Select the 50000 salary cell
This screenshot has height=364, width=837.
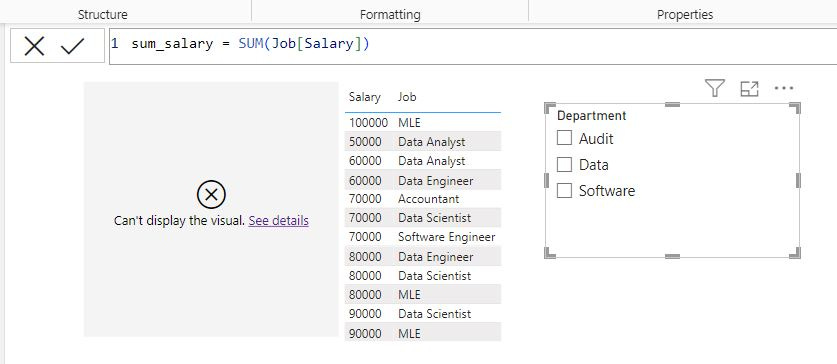pyautogui.click(x=365, y=142)
